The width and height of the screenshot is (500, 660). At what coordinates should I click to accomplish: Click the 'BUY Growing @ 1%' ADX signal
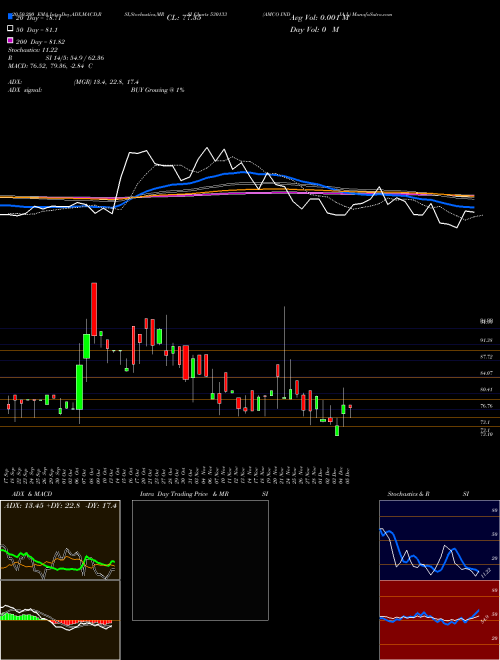[157, 90]
